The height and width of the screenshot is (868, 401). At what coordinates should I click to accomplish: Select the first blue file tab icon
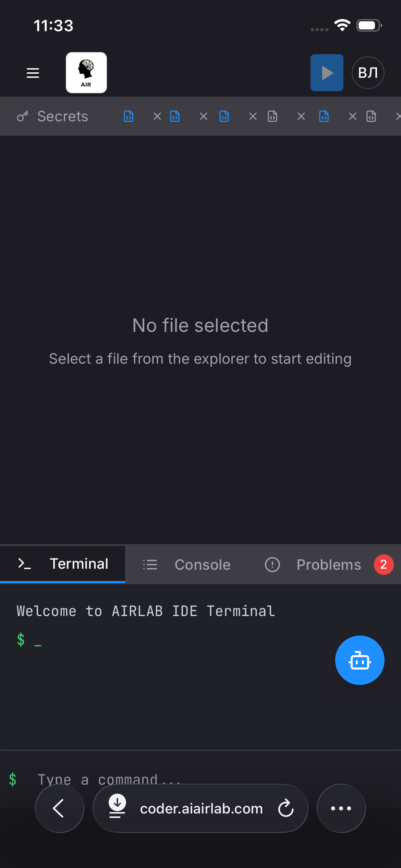coord(129,116)
